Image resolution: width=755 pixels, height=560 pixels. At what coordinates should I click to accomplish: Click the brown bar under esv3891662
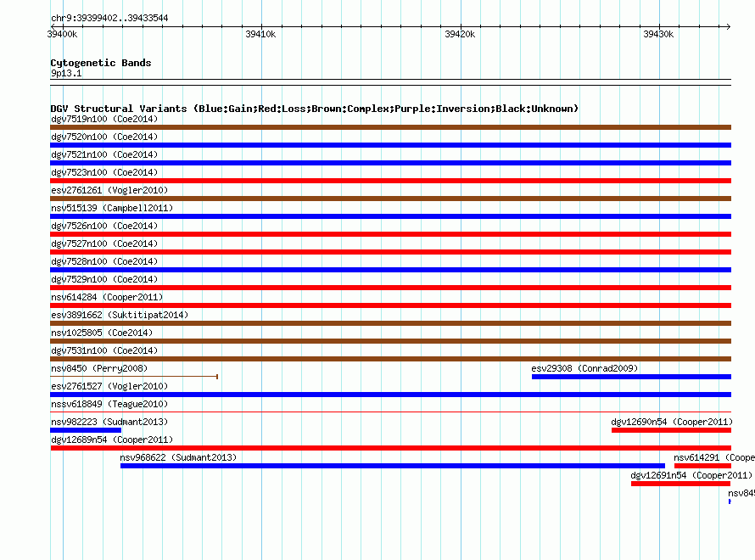pos(390,323)
